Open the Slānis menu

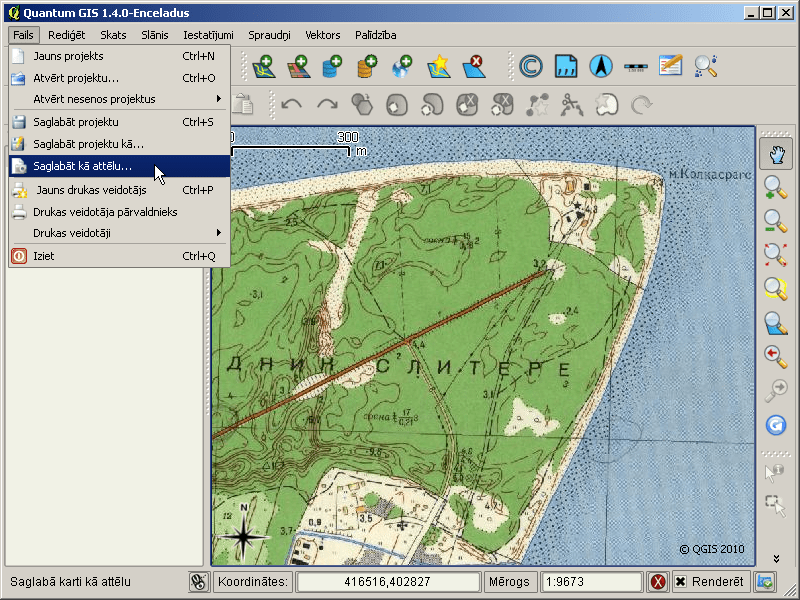point(155,35)
